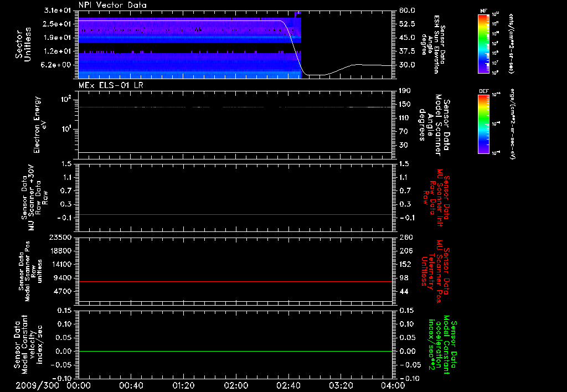Click the 60.0 sun elevation tick value
The image size is (567, 392).
point(407,11)
